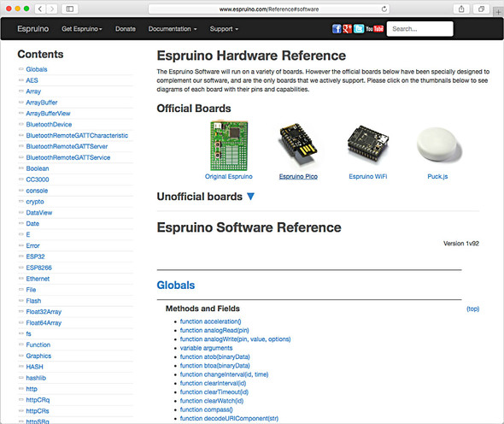Viewport: 504px width, 424px height.
Task: Open the Support dropdown menu
Action: pyautogui.click(x=224, y=29)
